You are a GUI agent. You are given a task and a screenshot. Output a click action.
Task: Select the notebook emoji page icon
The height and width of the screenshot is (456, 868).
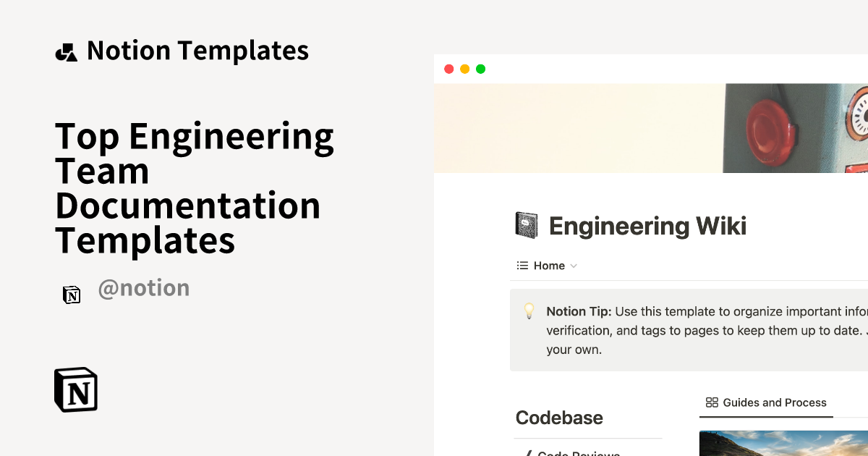pos(526,224)
